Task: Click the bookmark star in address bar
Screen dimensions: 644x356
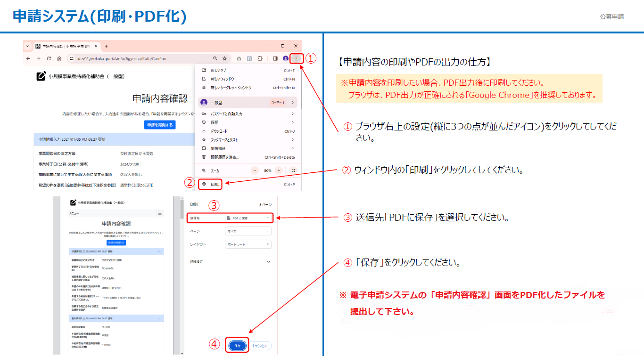Action: click(225, 59)
